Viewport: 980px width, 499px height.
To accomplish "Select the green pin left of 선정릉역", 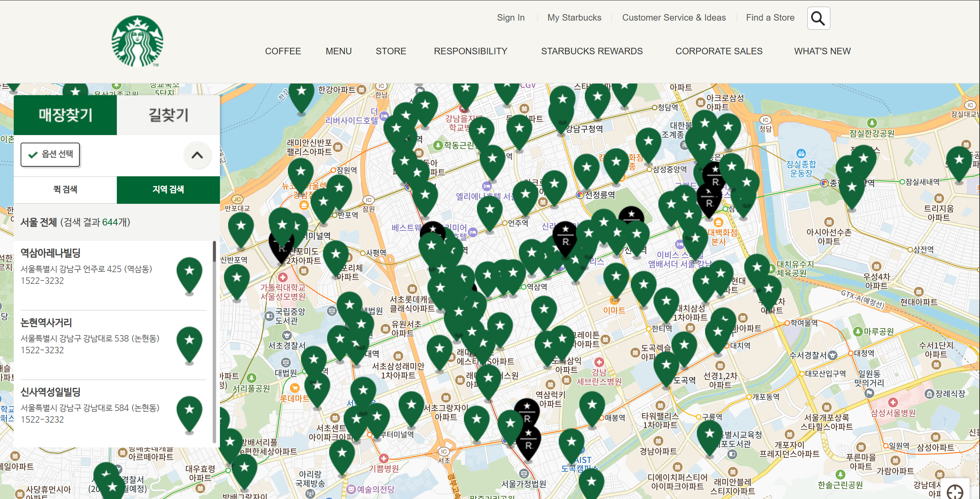I will pyautogui.click(x=554, y=188).
